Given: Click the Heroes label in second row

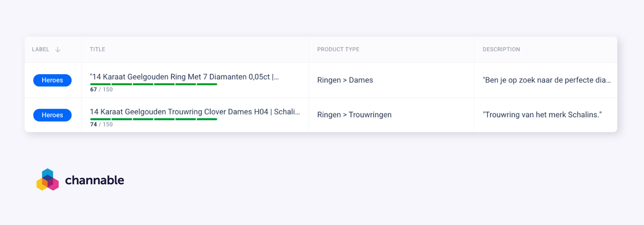Looking at the screenshot, I should coord(52,115).
